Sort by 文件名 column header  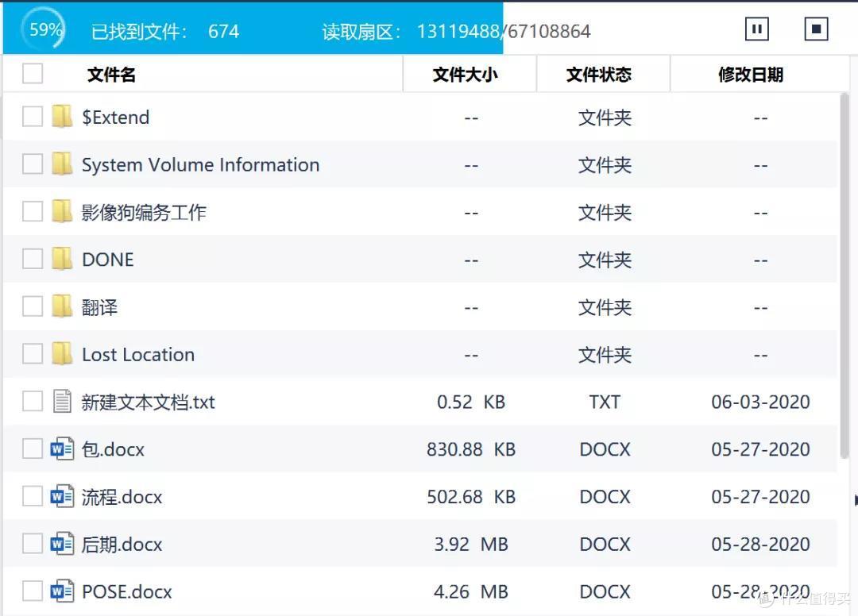pyautogui.click(x=111, y=75)
